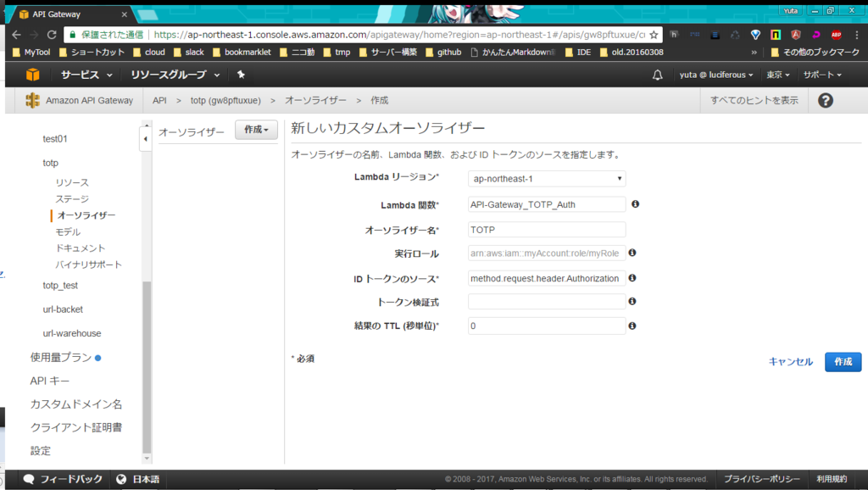868x490 pixels.
Task: Open カスタムドメイン名 in the sidebar
Action: (x=75, y=404)
